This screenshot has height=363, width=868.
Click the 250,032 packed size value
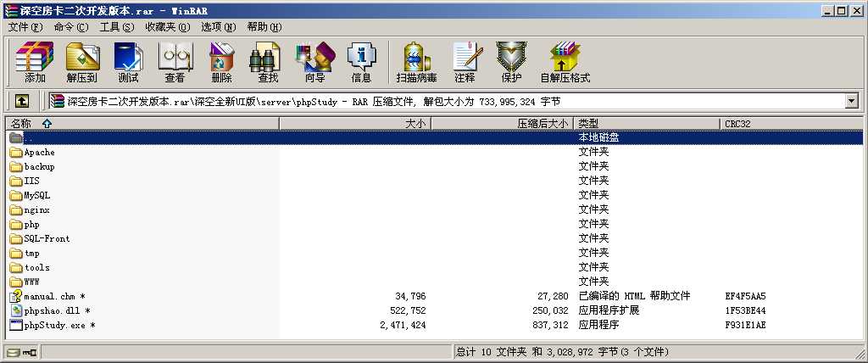pyautogui.click(x=549, y=311)
